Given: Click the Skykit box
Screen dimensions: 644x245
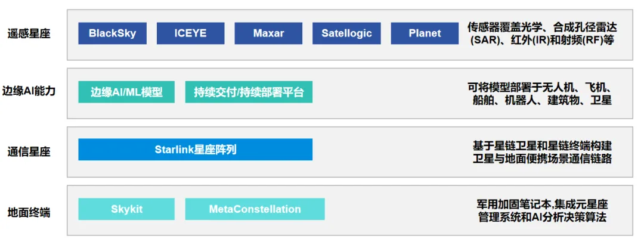Looking at the screenshot, I should tap(126, 209).
